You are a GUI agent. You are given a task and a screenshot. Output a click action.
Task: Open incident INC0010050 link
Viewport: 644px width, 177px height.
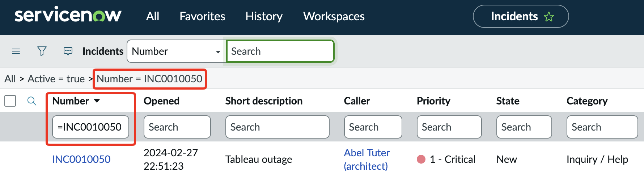click(81, 159)
